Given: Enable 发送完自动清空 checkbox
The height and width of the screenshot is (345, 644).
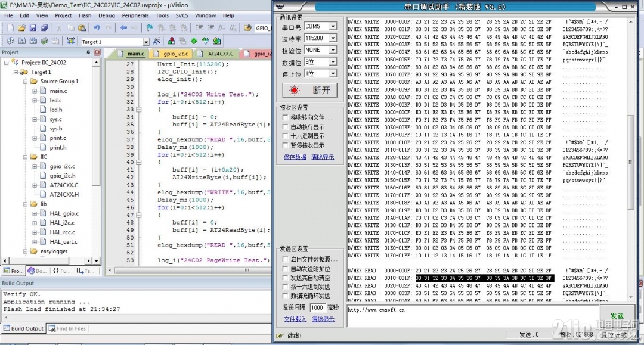Looking at the screenshot, I should click(286, 278).
